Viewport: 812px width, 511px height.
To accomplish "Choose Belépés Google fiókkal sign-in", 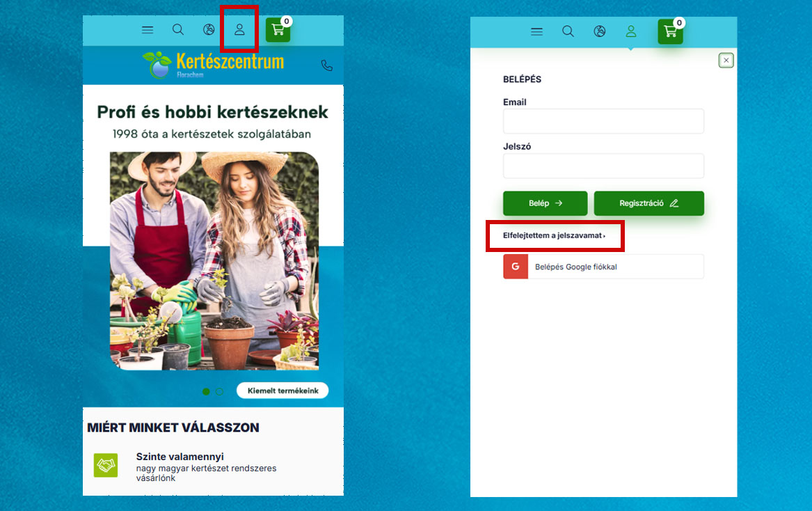I will pos(603,267).
